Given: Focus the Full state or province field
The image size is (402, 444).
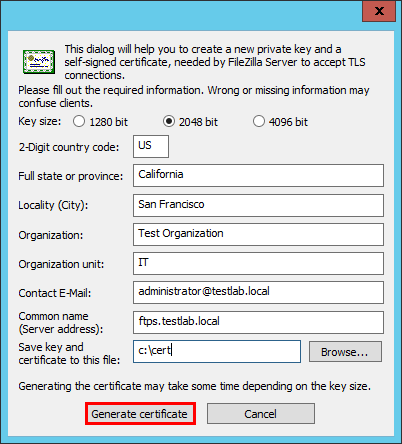Looking at the screenshot, I should coord(258,175).
